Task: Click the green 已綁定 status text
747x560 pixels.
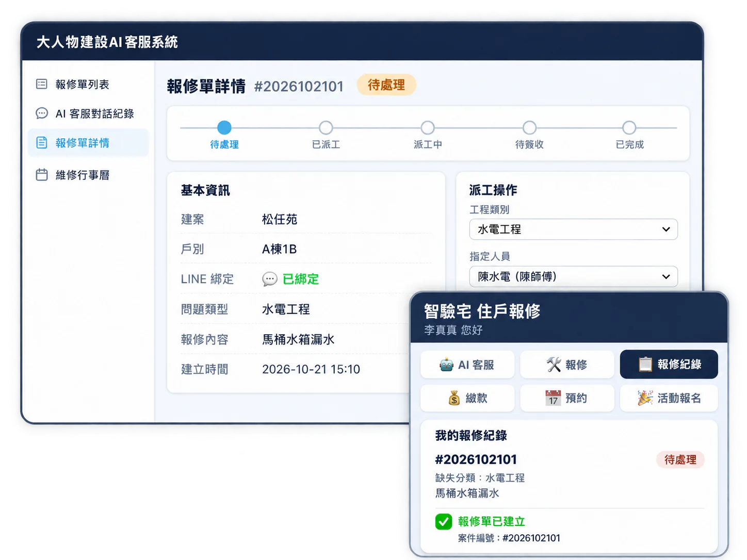Action: point(301,279)
